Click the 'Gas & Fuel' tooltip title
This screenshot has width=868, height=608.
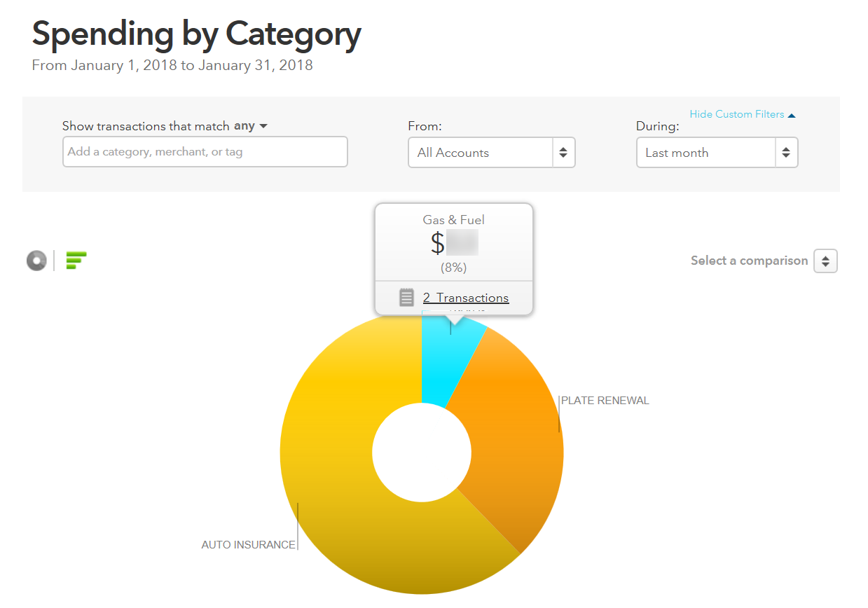(453, 220)
